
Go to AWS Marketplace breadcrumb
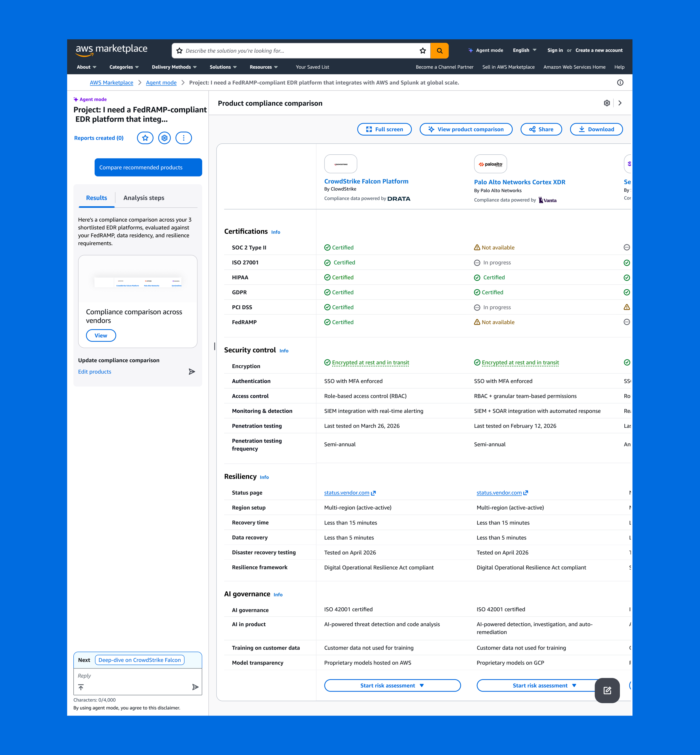click(x=111, y=83)
